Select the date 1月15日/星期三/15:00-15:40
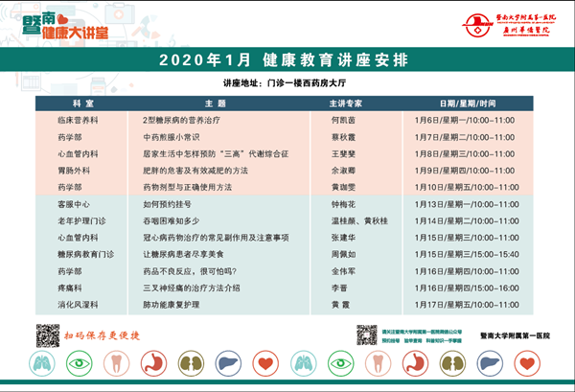The image size is (575, 392). click(x=467, y=254)
